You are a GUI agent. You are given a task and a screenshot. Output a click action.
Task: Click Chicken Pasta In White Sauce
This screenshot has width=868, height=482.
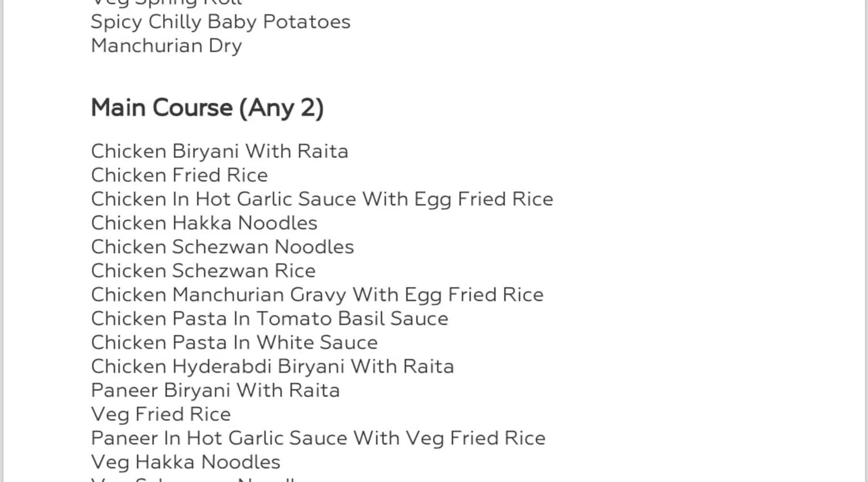[x=234, y=343]
